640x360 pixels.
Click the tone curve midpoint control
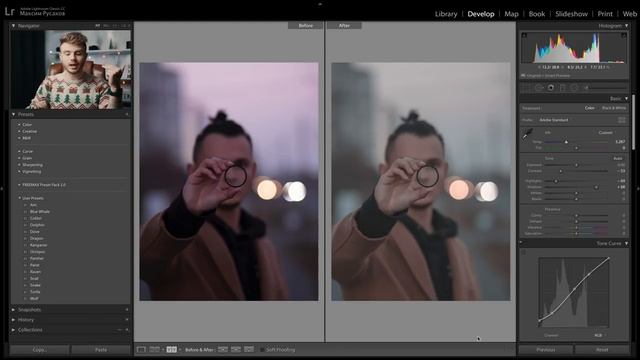(x=575, y=289)
